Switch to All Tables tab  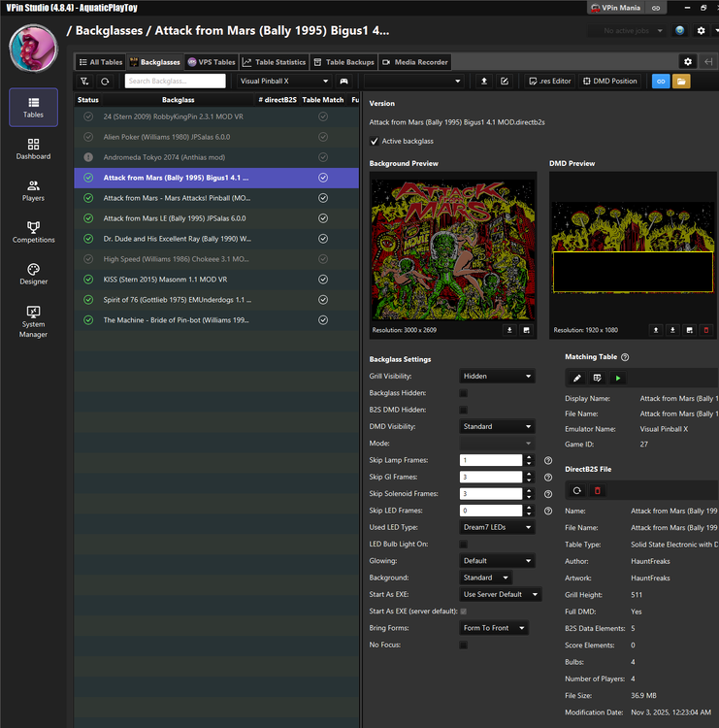(x=101, y=62)
